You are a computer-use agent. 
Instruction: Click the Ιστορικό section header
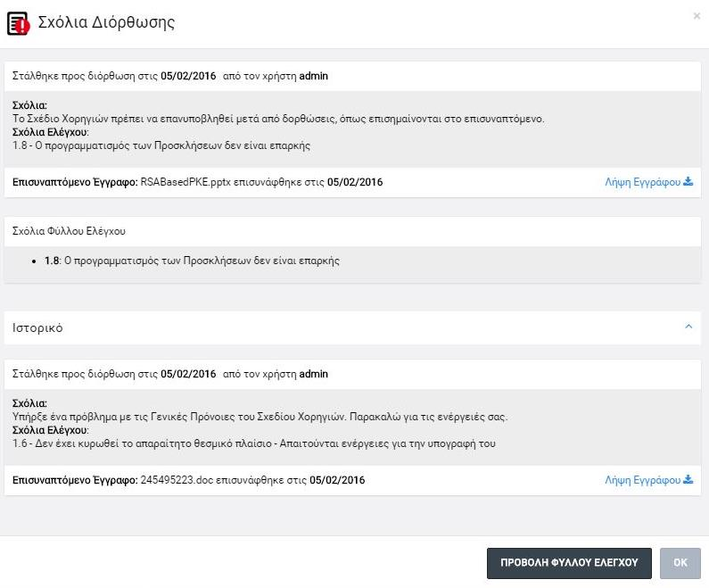point(352,328)
